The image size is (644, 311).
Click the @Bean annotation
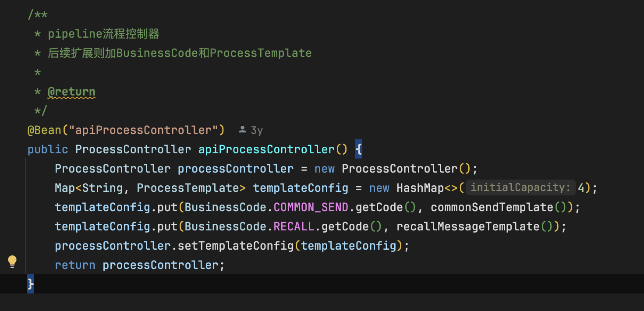[x=44, y=130]
